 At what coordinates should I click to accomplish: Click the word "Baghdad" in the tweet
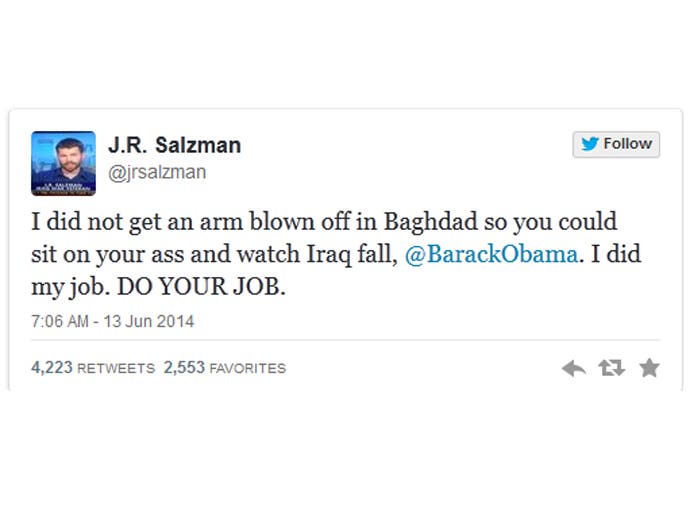[430, 221]
